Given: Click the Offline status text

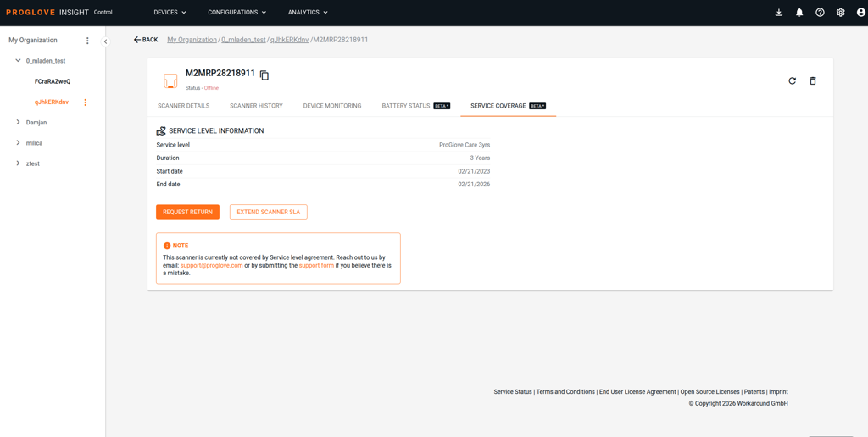Looking at the screenshot, I should coord(211,88).
